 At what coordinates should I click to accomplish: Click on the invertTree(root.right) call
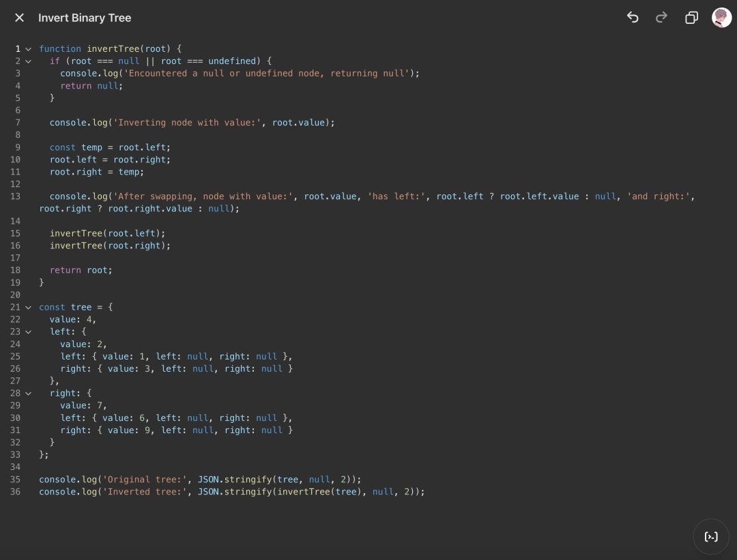tap(109, 246)
